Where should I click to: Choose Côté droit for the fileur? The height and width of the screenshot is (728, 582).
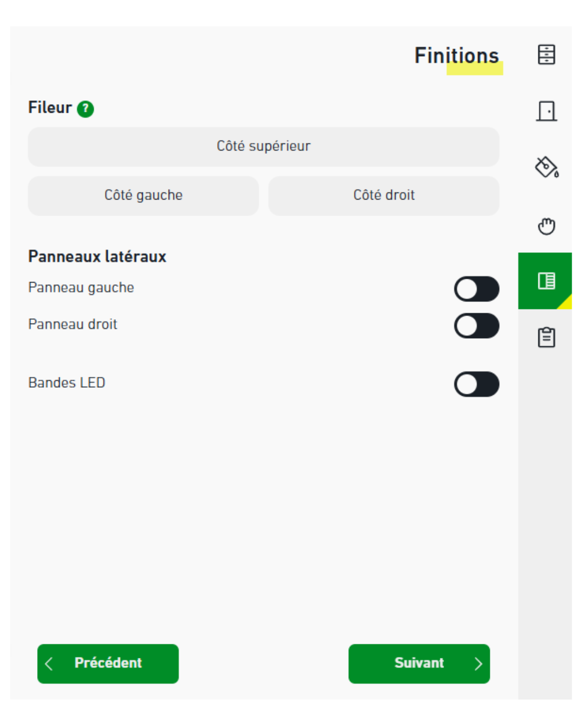tap(384, 195)
